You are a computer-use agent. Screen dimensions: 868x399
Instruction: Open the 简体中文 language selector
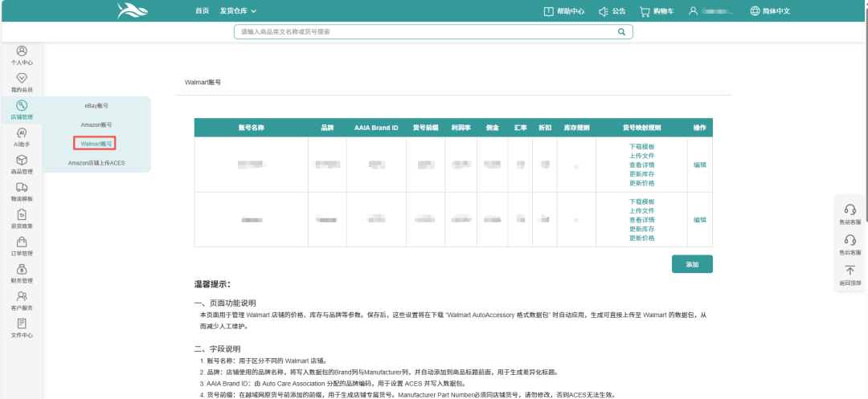tap(769, 11)
